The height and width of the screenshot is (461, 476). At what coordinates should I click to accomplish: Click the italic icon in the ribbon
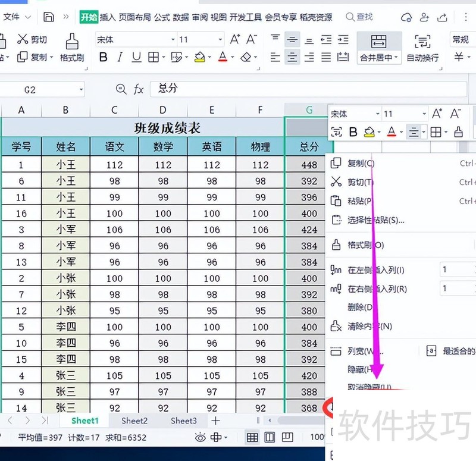[120, 58]
